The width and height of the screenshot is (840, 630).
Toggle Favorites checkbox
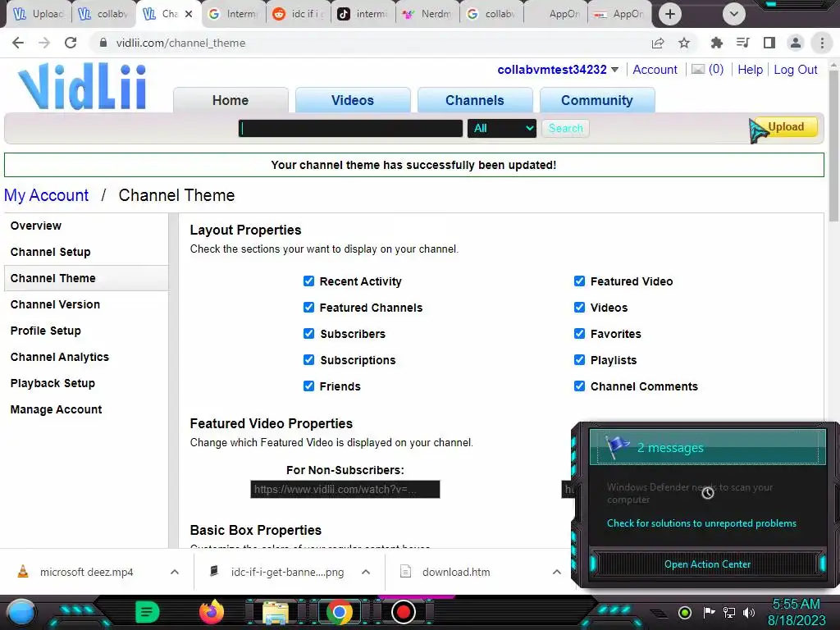coord(579,334)
